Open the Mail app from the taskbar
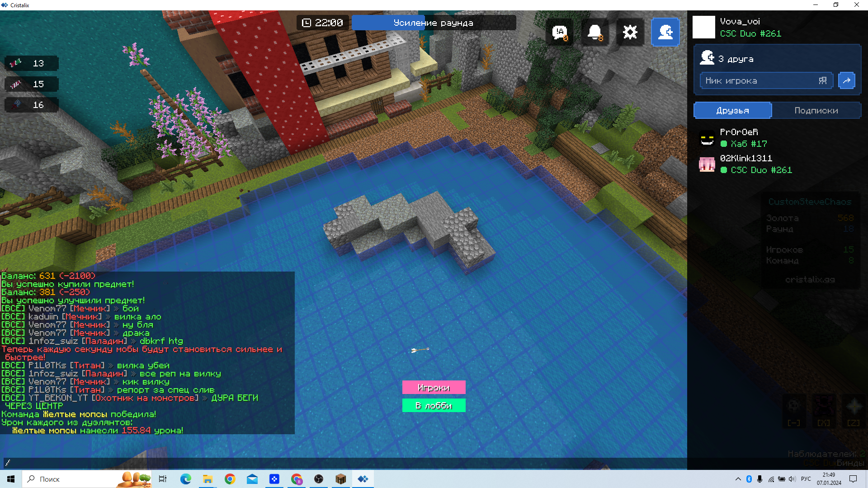The height and width of the screenshot is (488, 868). point(252,479)
